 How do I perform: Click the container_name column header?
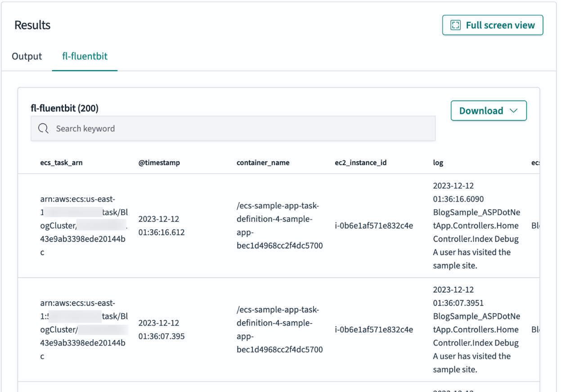[x=263, y=163]
